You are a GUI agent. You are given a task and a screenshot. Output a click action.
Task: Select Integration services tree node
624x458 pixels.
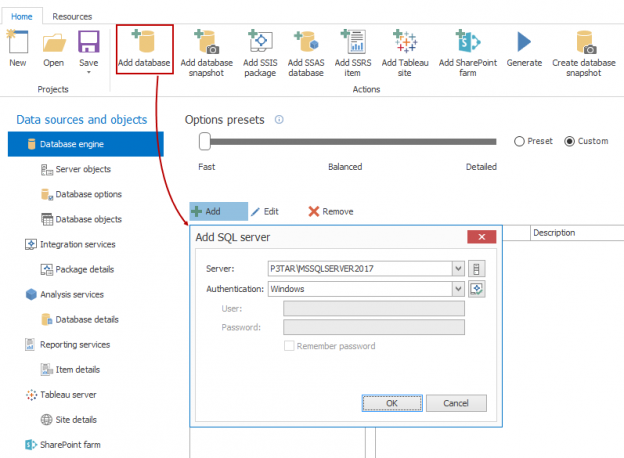[70, 244]
